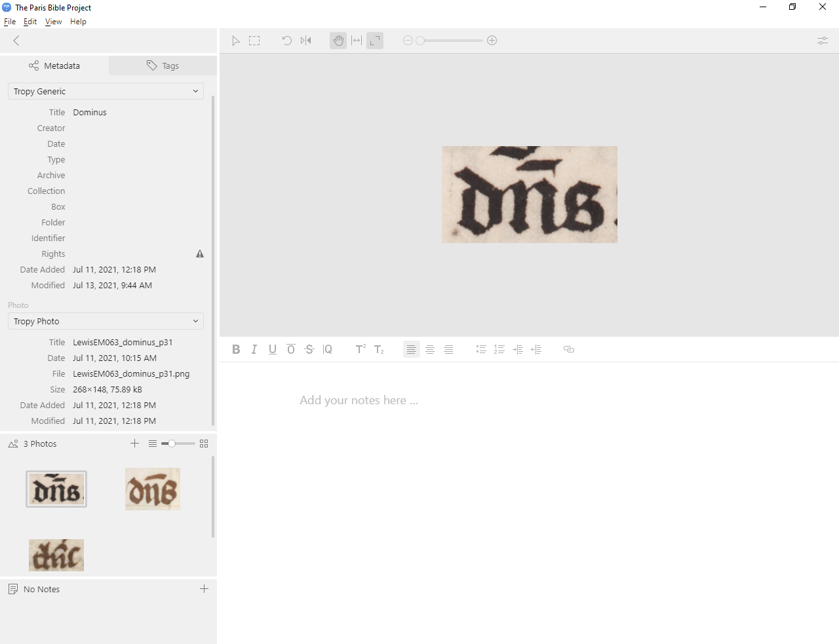Screen dimensions: 839x644
Task: Flip the image horizontally
Action: [305, 41]
